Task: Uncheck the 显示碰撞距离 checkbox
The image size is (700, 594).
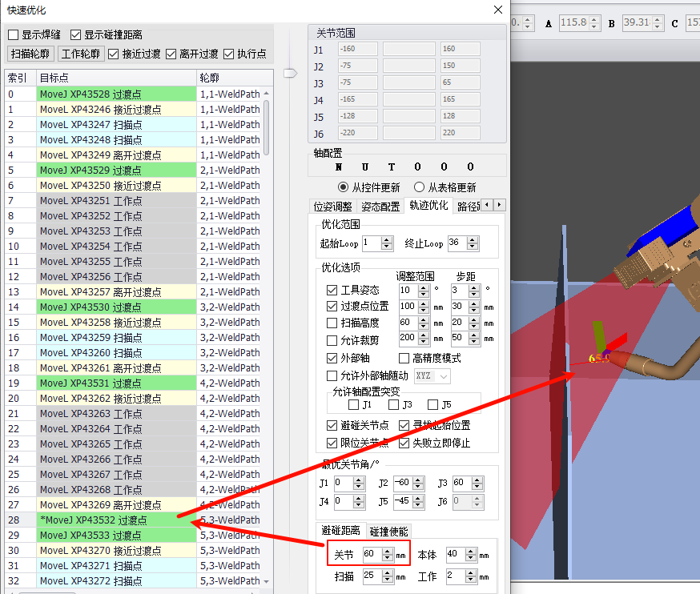Action: pos(76,34)
